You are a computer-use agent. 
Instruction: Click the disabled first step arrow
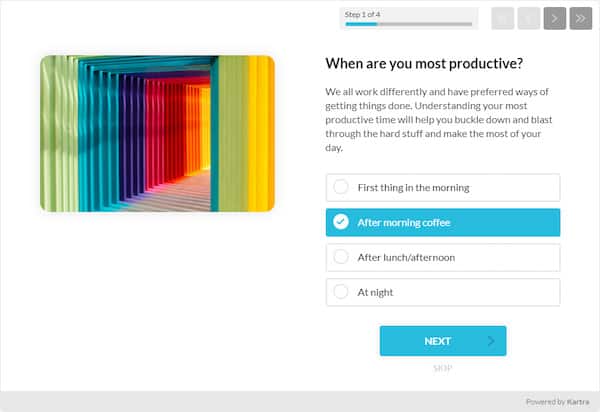(x=503, y=18)
